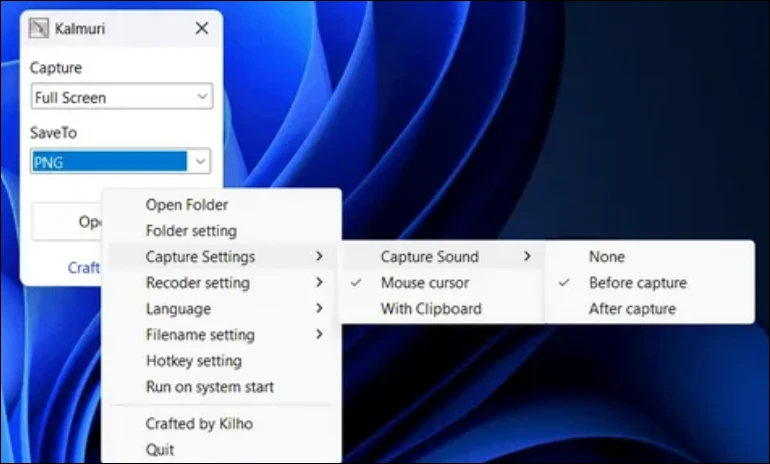Expand the Recoder setting submenu

[x=197, y=283]
